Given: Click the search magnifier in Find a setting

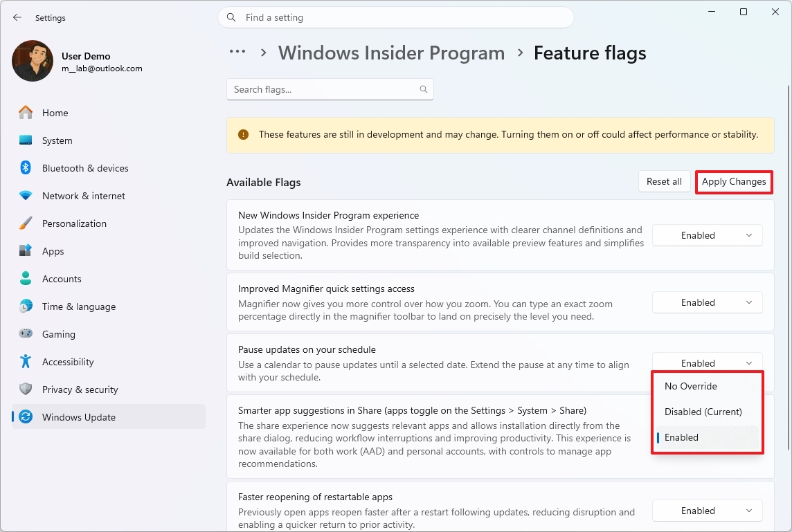Looking at the screenshot, I should [x=231, y=18].
